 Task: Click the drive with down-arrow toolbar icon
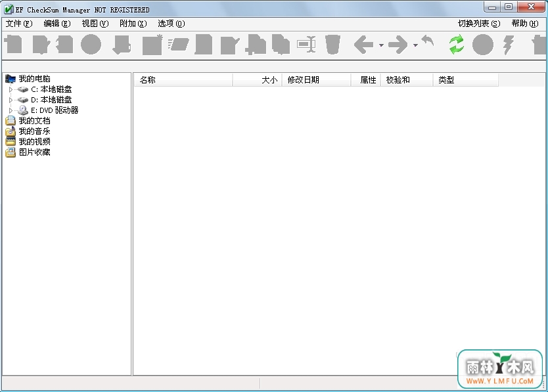pos(122,45)
